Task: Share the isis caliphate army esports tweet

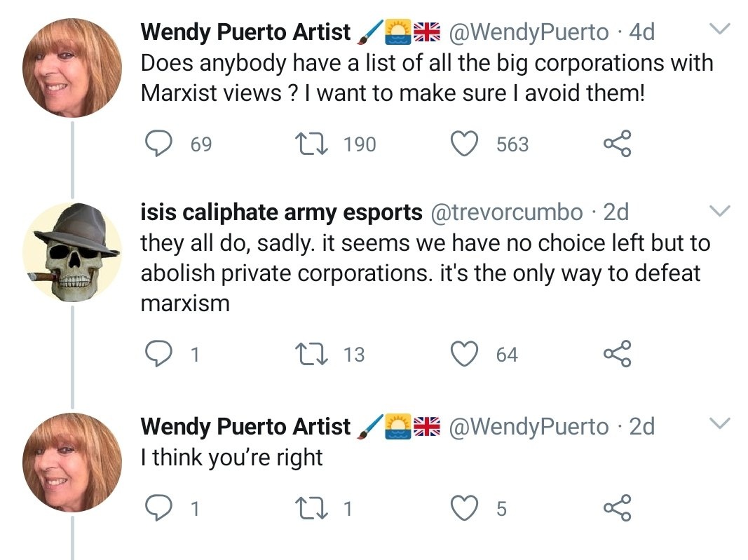Action: pos(617,354)
